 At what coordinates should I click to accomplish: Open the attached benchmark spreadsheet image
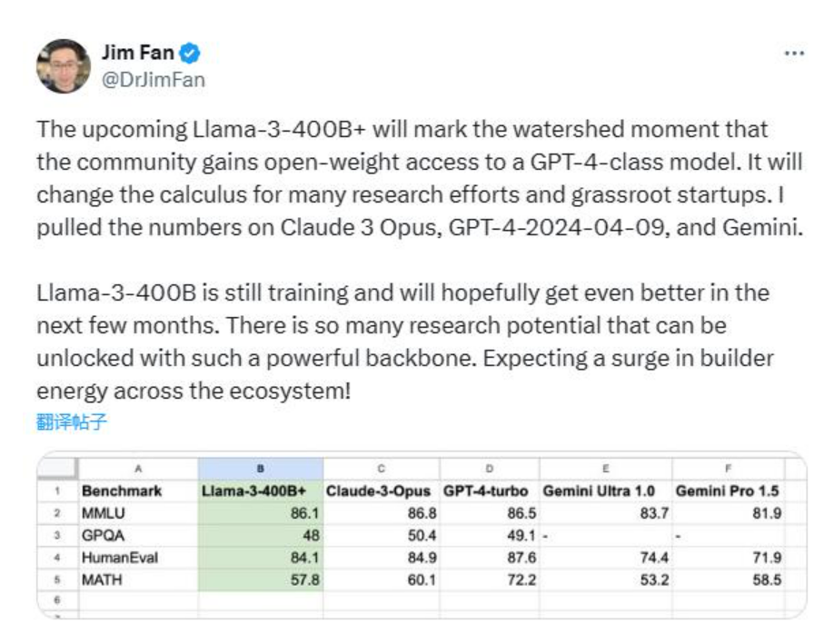pos(422,535)
